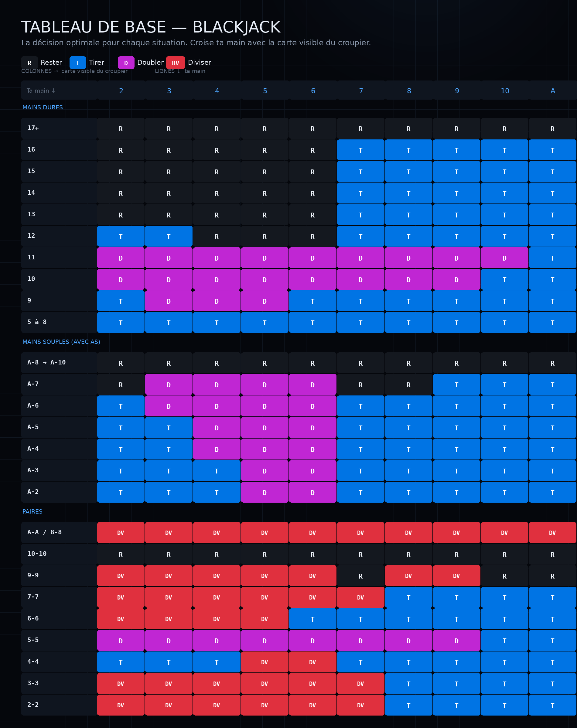Click the "MAINS DURES" section heading
The image size is (577, 728).
pyautogui.click(x=43, y=108)
